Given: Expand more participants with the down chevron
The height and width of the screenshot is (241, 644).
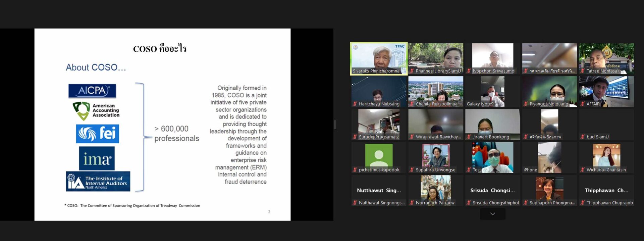Looking at the screenshot, I should coord(492,214).
